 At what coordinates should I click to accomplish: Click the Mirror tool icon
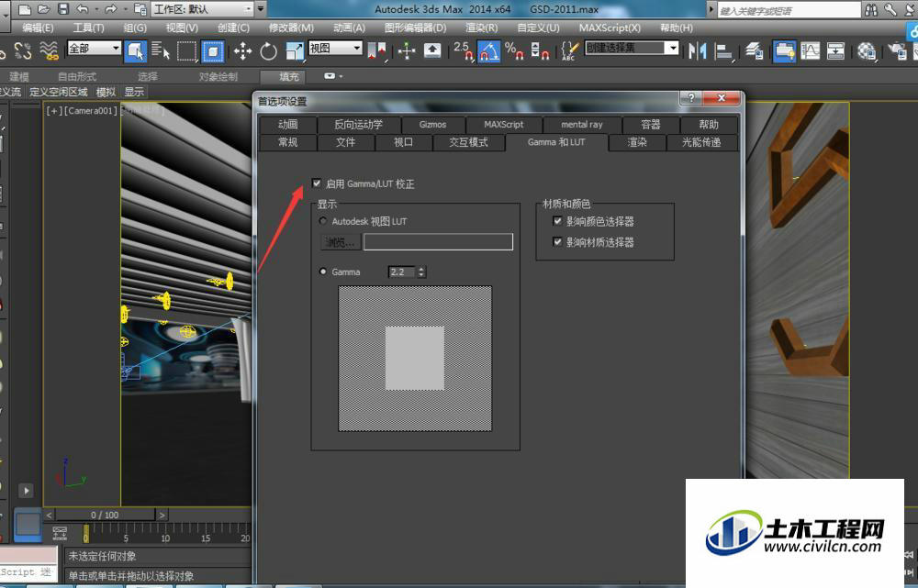coord(698,51)
